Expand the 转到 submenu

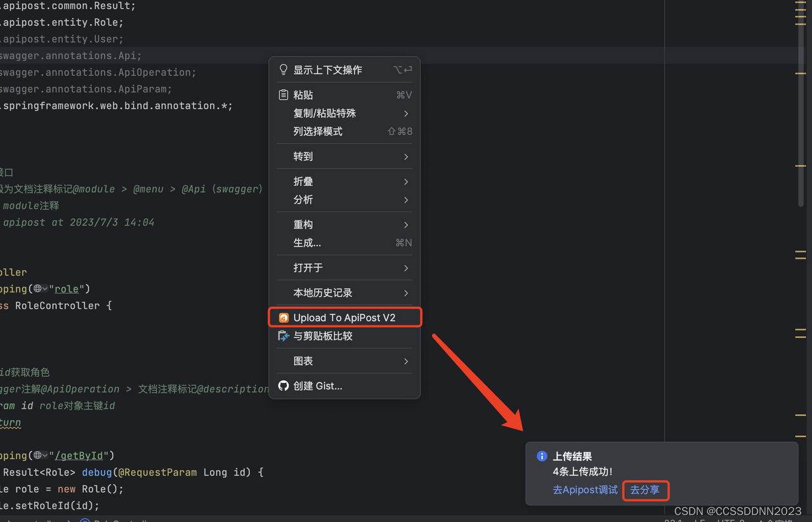344,156
